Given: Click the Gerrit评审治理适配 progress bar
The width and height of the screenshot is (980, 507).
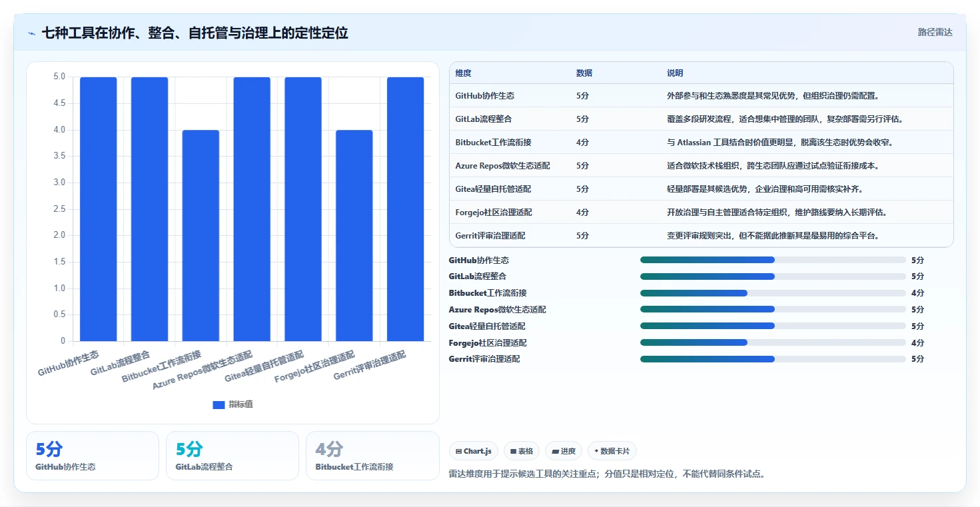Looking at the screenshot, I should pos(773,359).
